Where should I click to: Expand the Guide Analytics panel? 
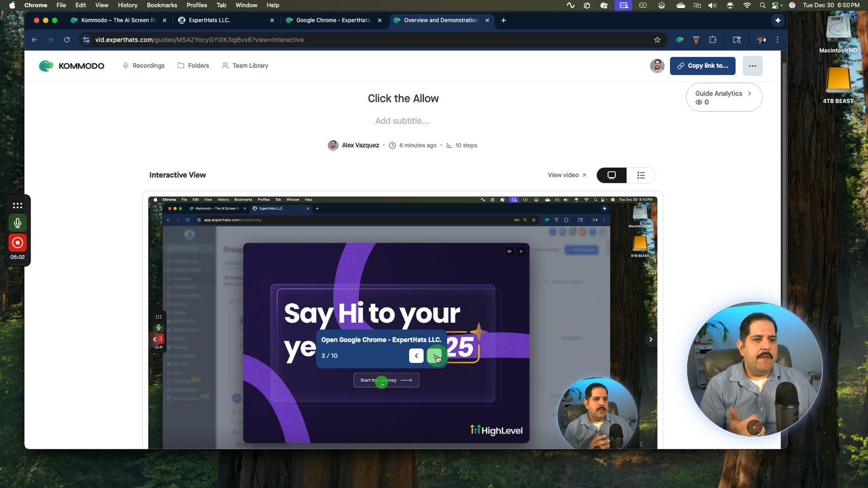pyautogui.click(x=724, y=97)
